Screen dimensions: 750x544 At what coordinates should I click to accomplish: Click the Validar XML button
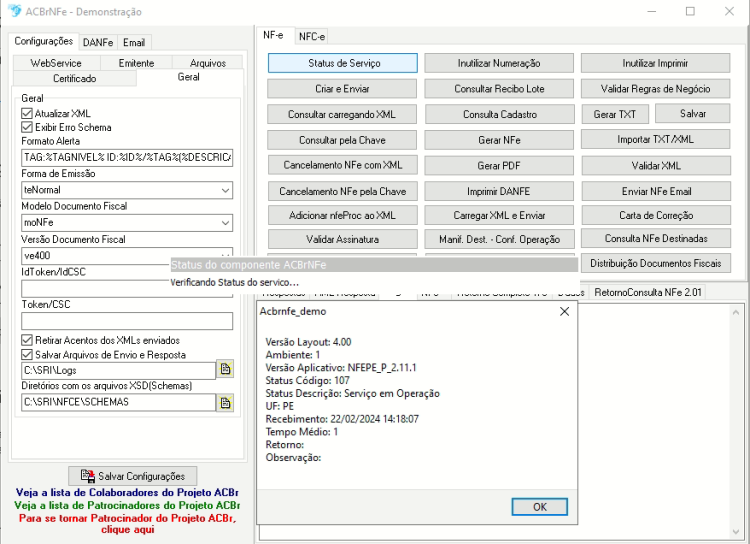pos(656,166)
